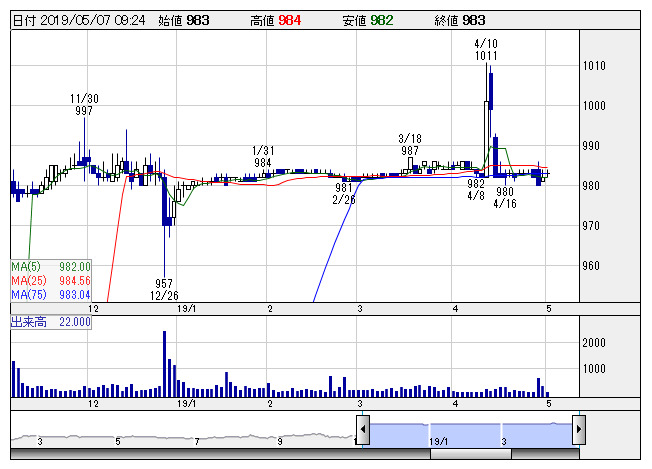
Task: Click the 出来高 22.000 volume label
Action: click(x=51, y=322)
